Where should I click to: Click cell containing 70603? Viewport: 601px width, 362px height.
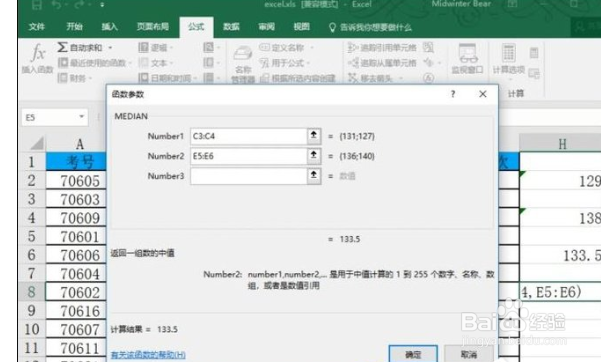[x=76, y=199]
